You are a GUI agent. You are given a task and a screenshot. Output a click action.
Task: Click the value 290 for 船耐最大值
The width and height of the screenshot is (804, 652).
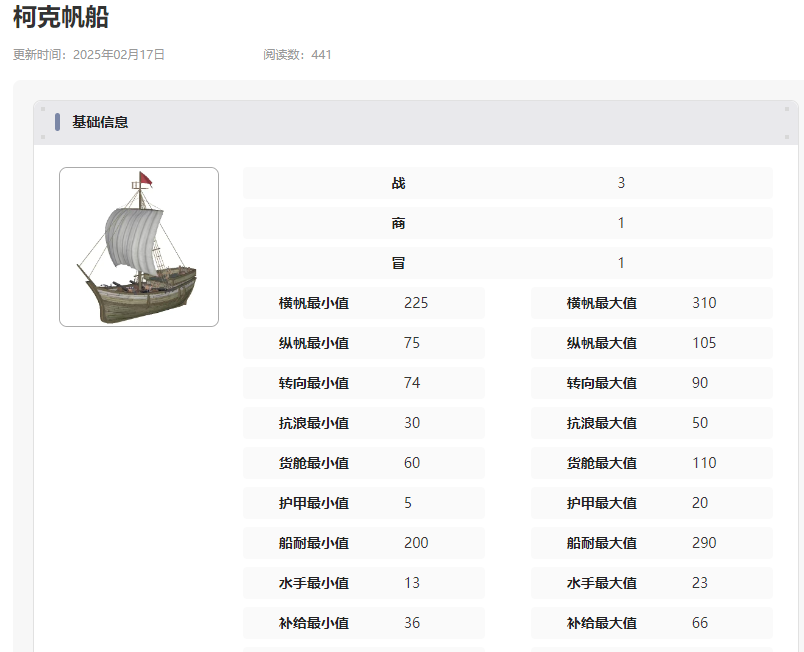pyautogui.click(x=704, y=543)
